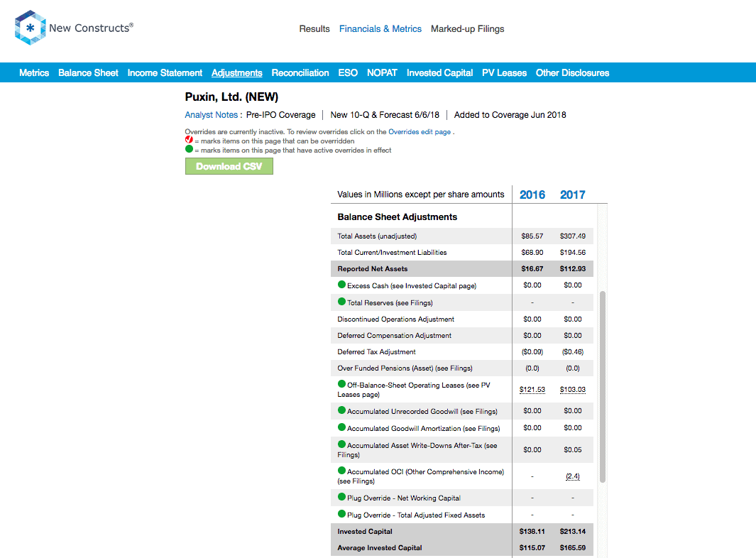
Task: Click 2016 operating leases value $121.53
Action: click(532, 390)
